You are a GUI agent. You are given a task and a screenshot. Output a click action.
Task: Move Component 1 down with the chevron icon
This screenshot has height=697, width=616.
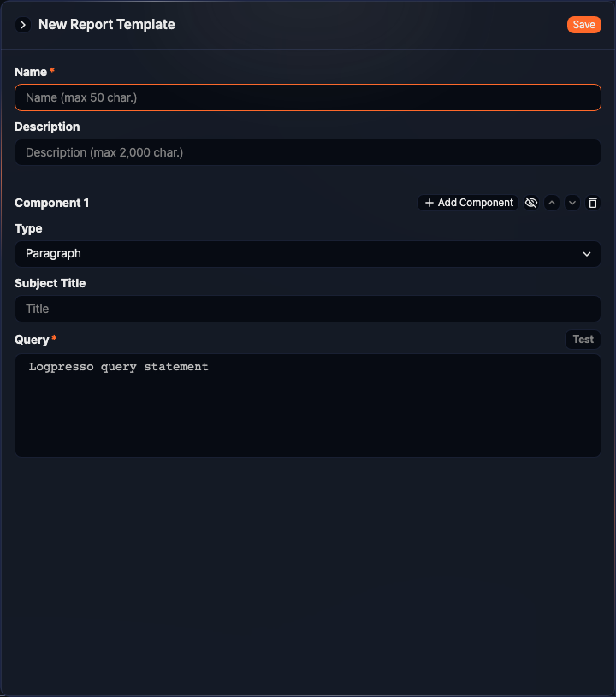(x=572, y=203)
